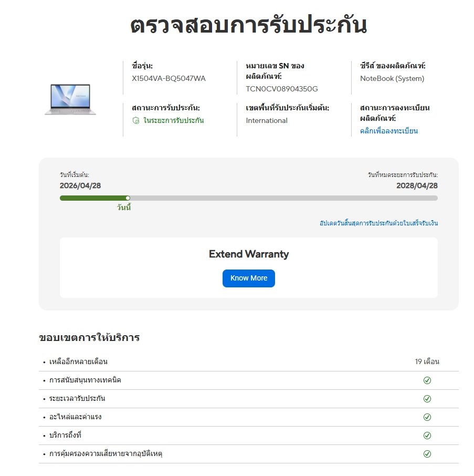Click the Know More button
The image size is (474, 476).
[249, 278]
